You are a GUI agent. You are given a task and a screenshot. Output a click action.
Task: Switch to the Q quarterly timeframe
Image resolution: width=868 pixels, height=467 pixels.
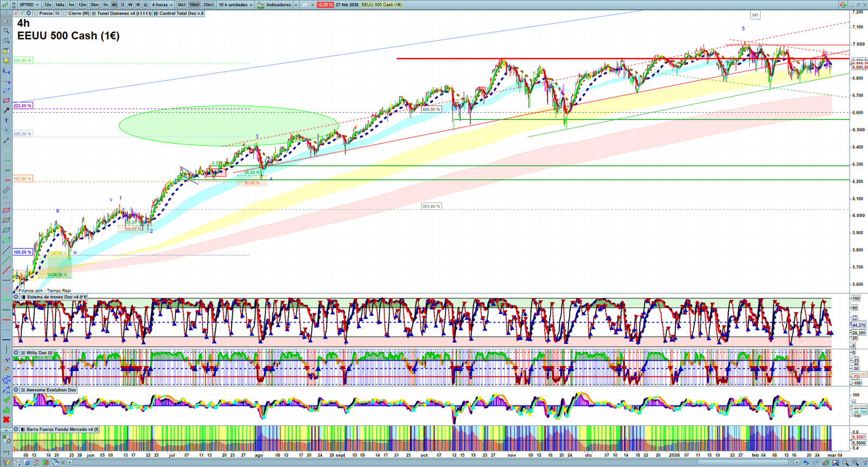pos(145,4)
